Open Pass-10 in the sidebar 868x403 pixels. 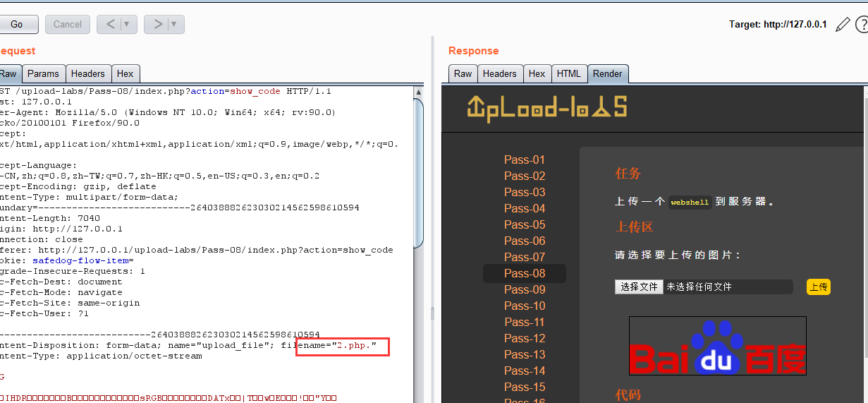525,306
